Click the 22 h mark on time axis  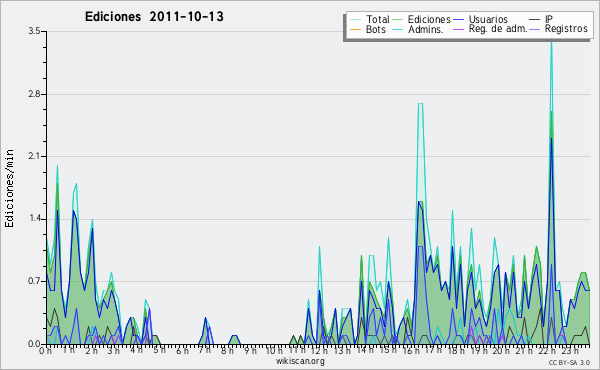tap(546, 350)
